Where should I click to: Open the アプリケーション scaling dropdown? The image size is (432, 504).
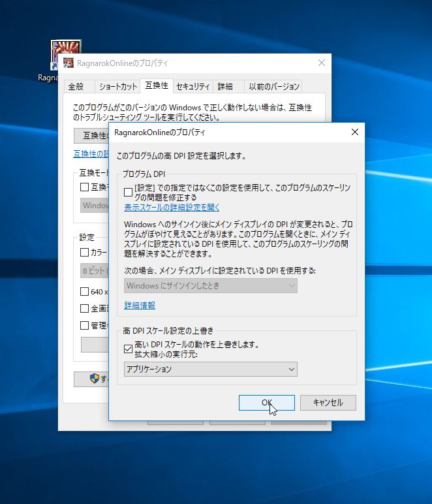pyautogui.click(x=211, y=370)
